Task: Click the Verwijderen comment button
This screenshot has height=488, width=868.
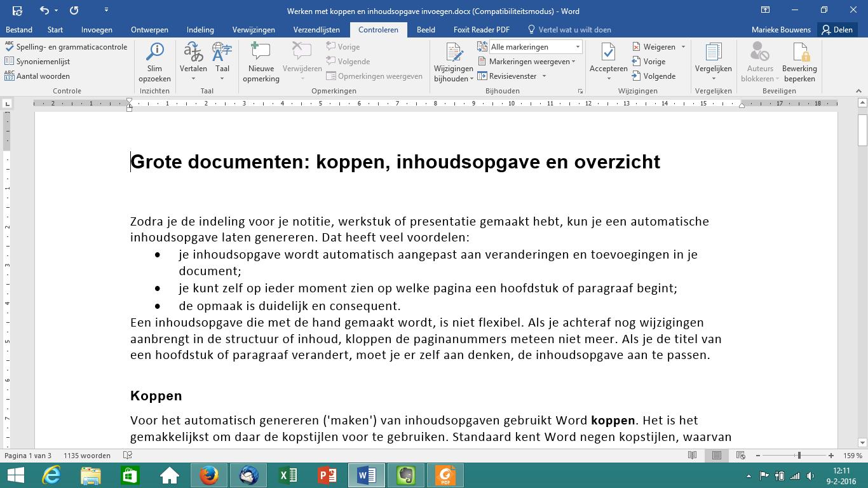Action: pyautogui.click(x=302, y=62)
